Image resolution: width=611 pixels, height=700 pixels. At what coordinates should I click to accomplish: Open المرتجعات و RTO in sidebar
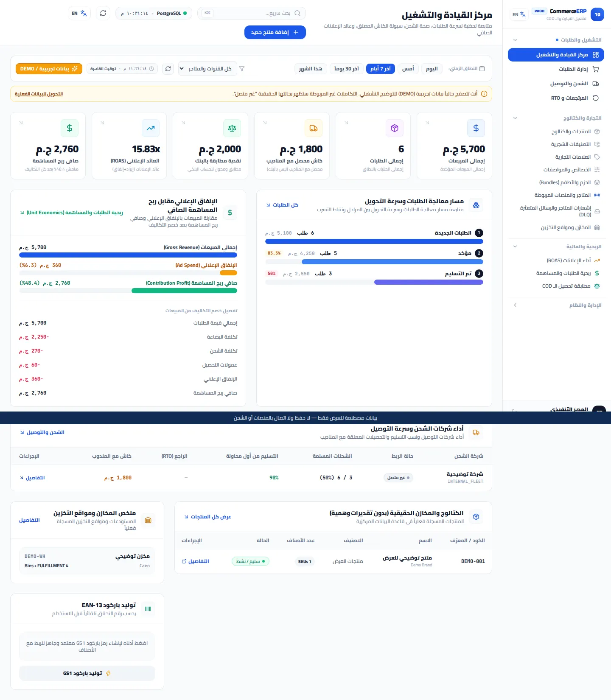click(556, 98)
